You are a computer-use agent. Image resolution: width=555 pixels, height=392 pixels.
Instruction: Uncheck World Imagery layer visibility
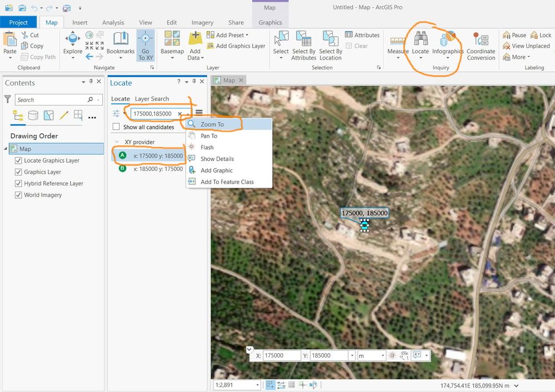(x=18, y=195)
